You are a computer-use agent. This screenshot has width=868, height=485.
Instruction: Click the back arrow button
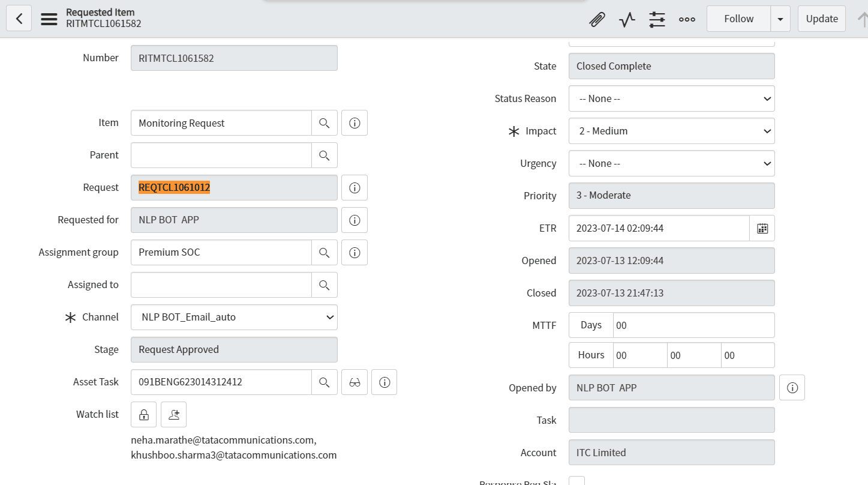click(19, 19)
